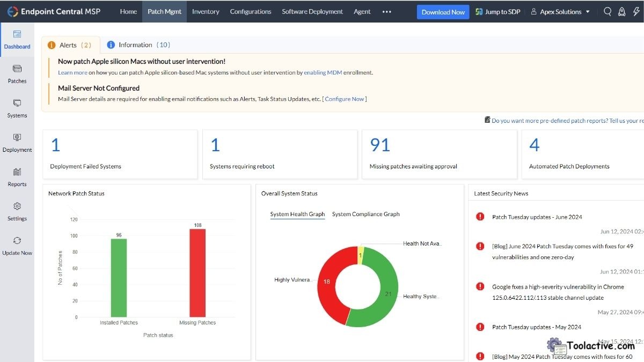This screenshot has height=362, width=644.
Task: Go to Deployment via sidebar icon
Action: (17, 143)
